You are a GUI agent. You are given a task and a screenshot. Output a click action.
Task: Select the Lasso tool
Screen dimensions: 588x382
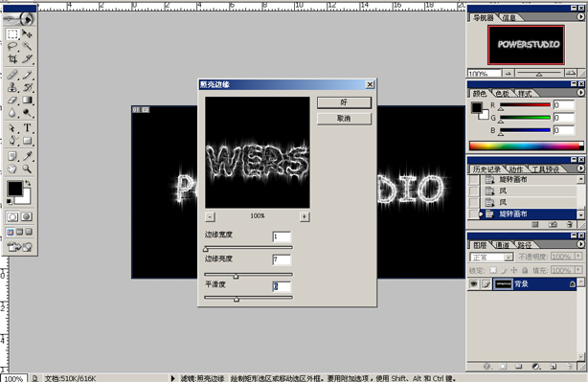12,47
